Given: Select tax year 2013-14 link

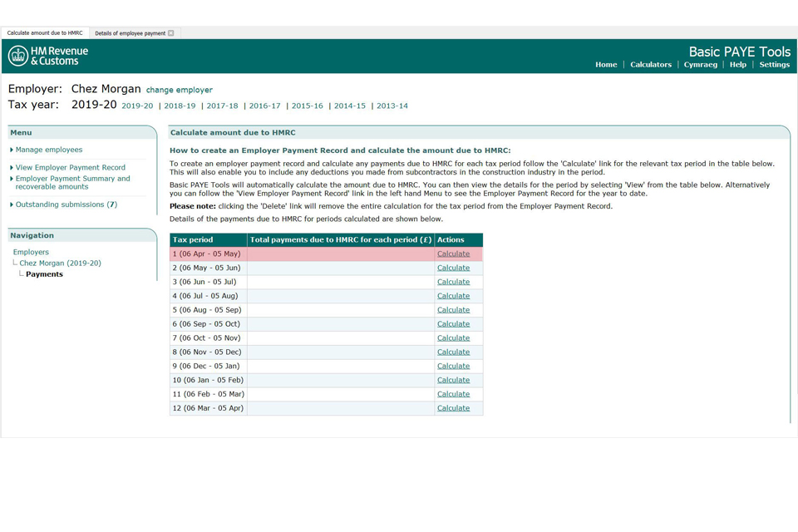Looking at the screenshot, I should pyautogui.click(x=392, y=106).
